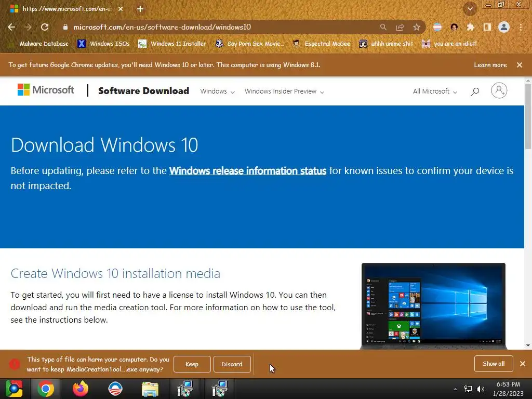Image resolution: width=532 pixels, height=399 pixels.
Task: Expand the Windows Insider Preview menu
Action: click(284, 91)
